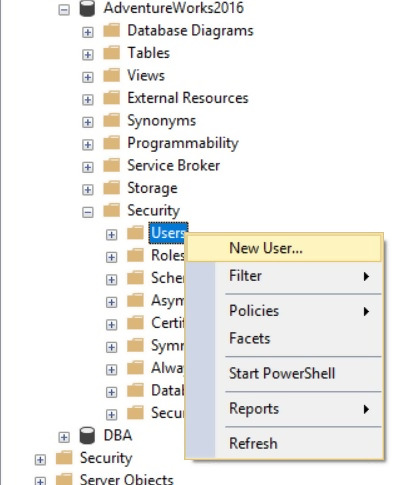This screenshot has height=485, width=413.
Task: Expand the Users folder node
Action: [111, 234]
